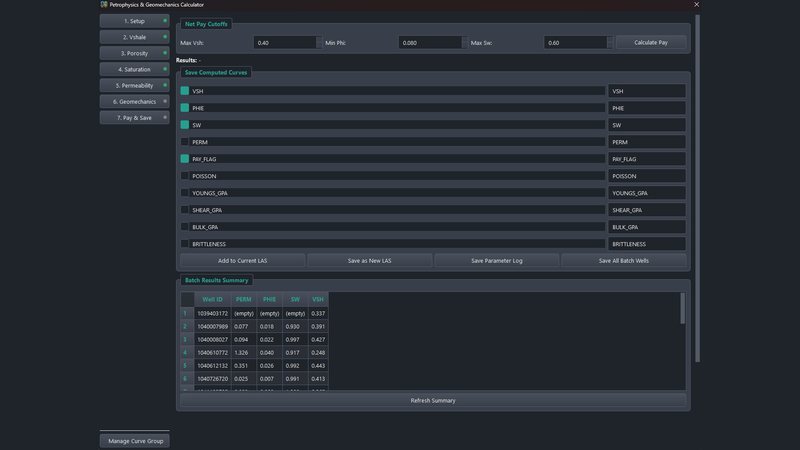Click the Min Phi spinner arrows
Viewport: 800px width, 450px height.
point(464,43)
